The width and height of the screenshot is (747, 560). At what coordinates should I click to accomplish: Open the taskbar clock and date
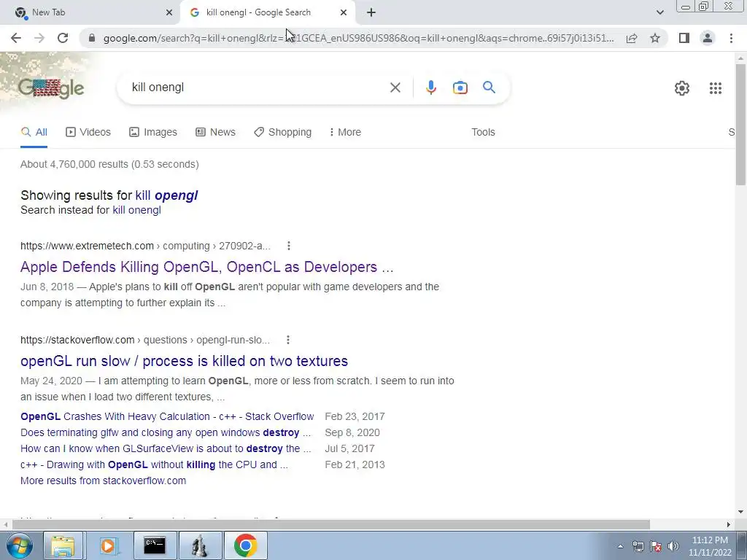pyautogui.click(x=710, y=546)
